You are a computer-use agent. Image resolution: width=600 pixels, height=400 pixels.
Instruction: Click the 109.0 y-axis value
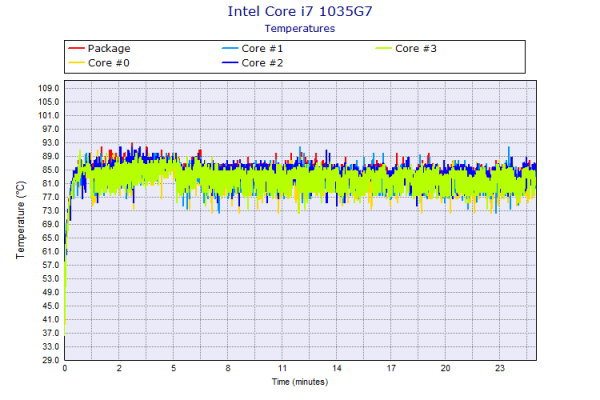pos(49,88)
